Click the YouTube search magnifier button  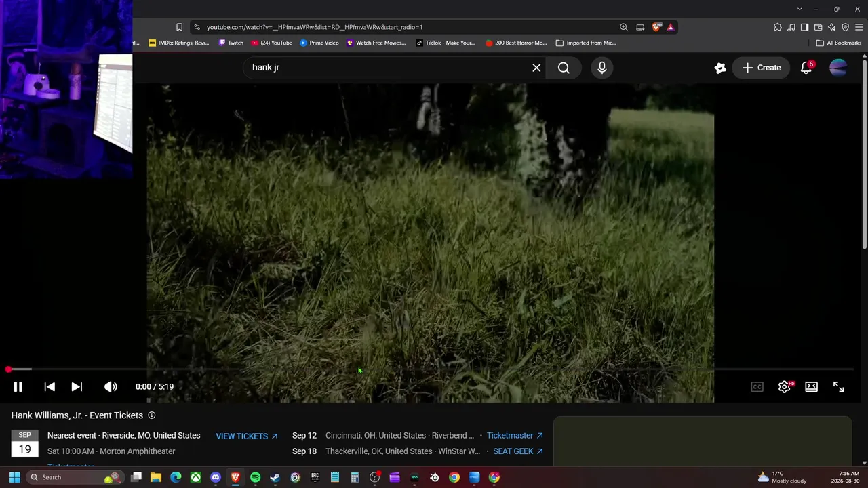click(x=564, y=68)
